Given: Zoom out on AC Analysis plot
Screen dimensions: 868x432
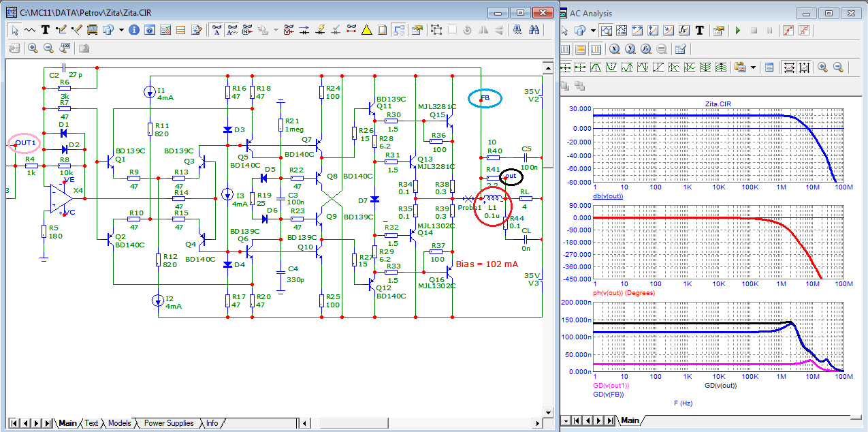Looking at the screenshot, I should (838, 67).
